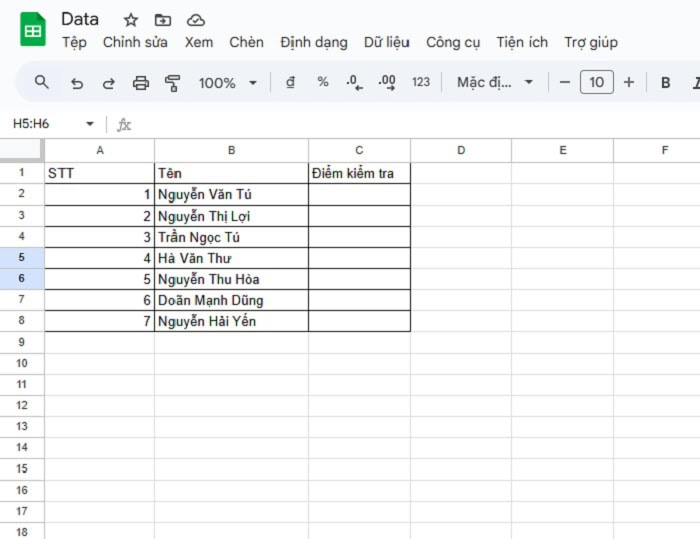Open the 100% zoom dropdown

click(x=228, y=83)
